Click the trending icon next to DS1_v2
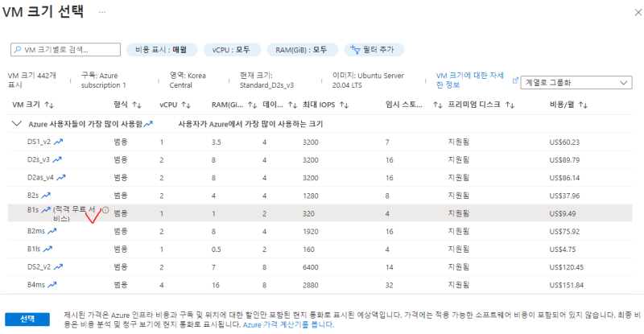This screenshot has width=644, height=334. (x=58, y=142)
